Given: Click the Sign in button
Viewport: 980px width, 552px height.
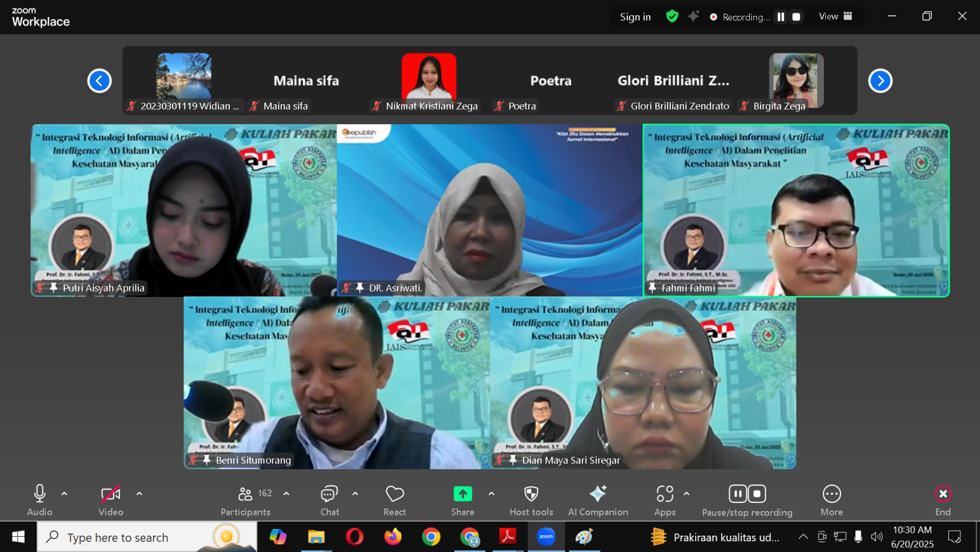Looking at the screenshot, I should (635, 17).
